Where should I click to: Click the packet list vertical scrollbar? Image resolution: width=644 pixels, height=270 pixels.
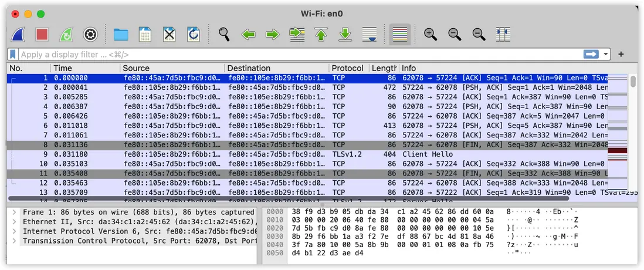633,80
